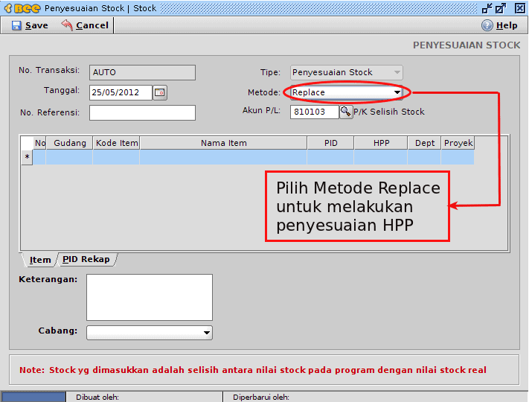
Task: Search Akun P/L with magnifier icon
Action: point(346,112)
